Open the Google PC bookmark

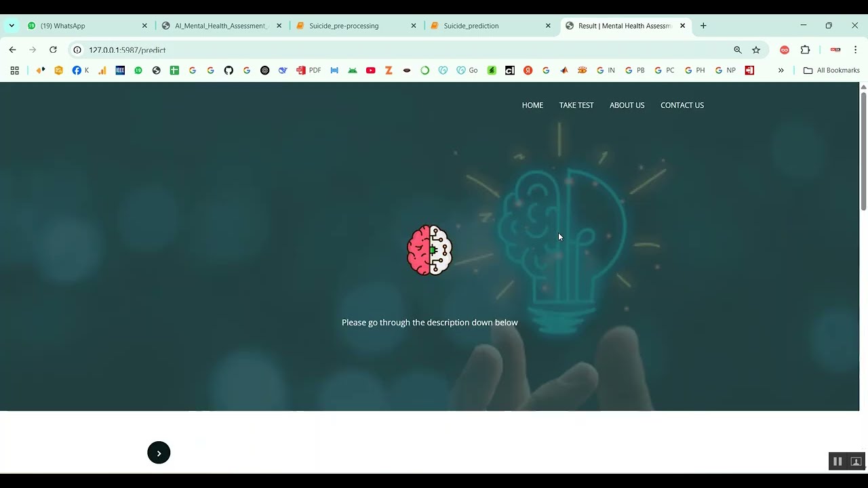(x=664, y=70)
